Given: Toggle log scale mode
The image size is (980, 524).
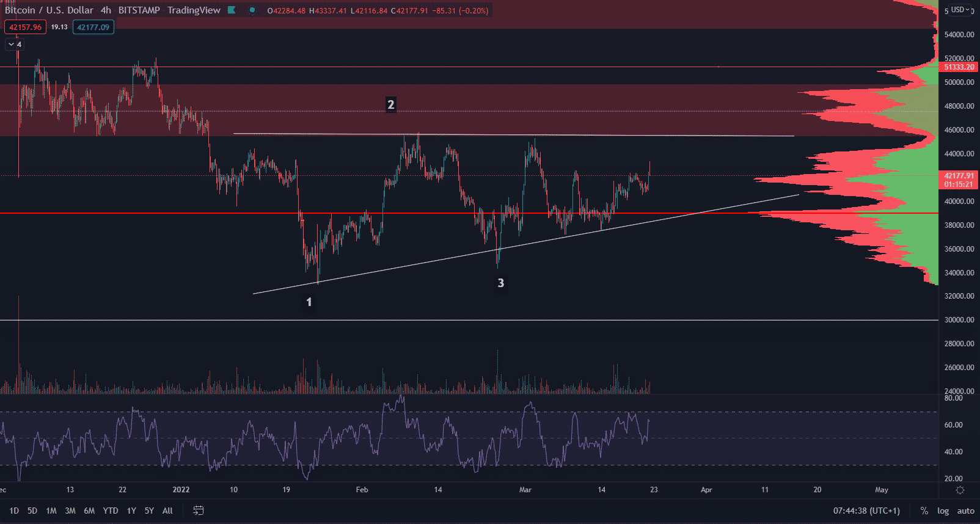Looking at the screenshot, I should pyautogui.click(x=943, y=511).
